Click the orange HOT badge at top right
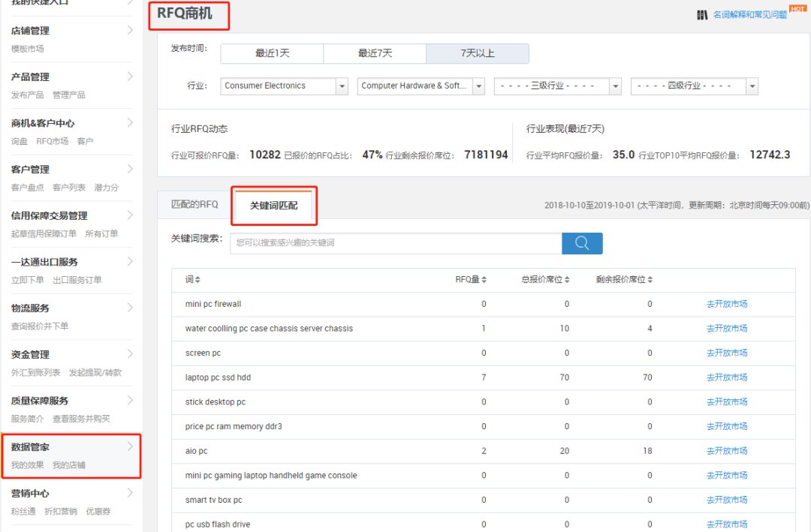The image size is (811, 532). (797, 9)
